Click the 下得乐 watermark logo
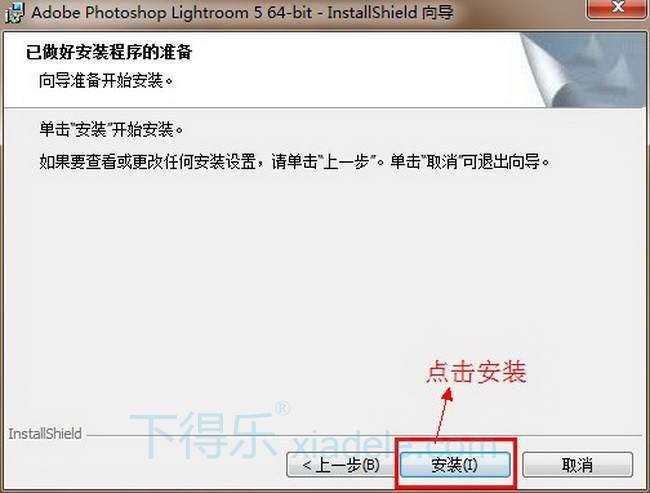The image size is (650, 493). (202, 434)
